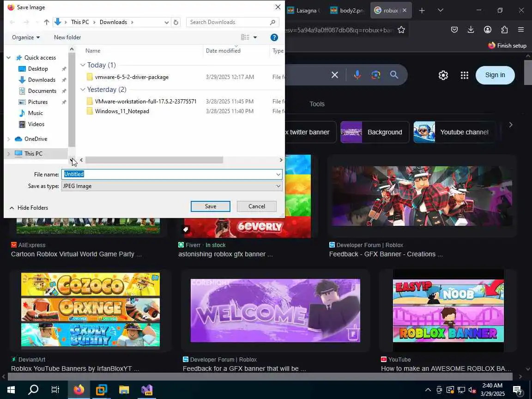Refresh the Downloads folder listing
Viewport: 532px width, 399px height.
point(176,22)
